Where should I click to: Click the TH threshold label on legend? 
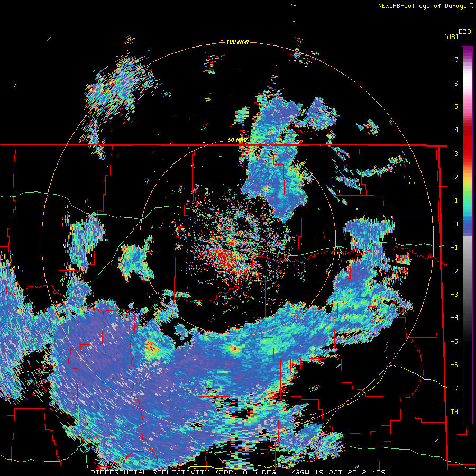[x=454, y=411]
